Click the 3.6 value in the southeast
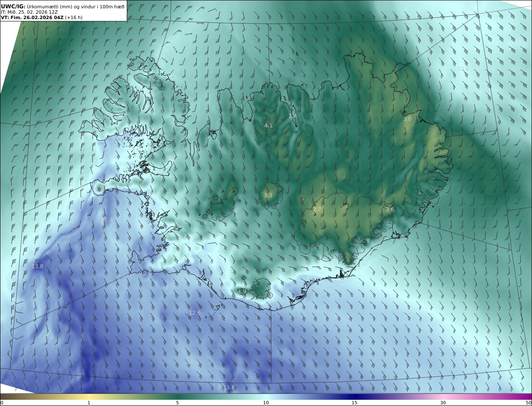 389,210
